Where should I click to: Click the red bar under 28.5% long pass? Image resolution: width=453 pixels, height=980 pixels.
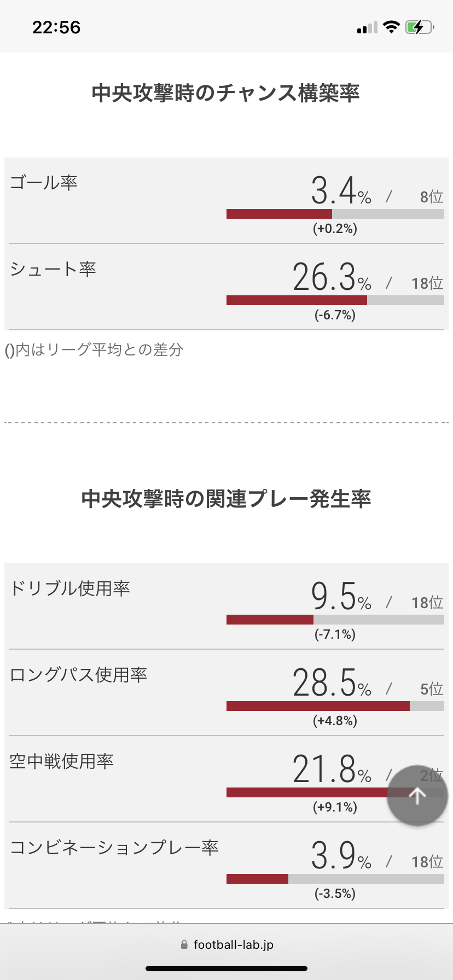tap(318, 706)
